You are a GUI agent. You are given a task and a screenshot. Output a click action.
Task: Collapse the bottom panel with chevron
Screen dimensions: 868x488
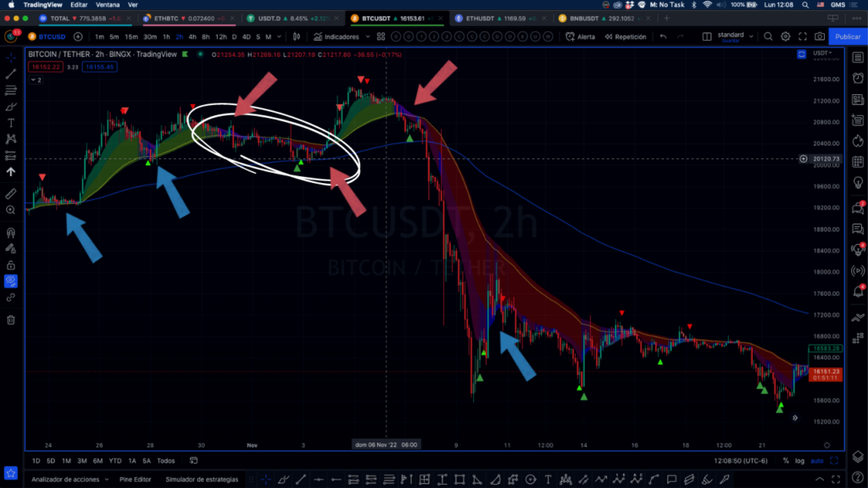point(820,480)
